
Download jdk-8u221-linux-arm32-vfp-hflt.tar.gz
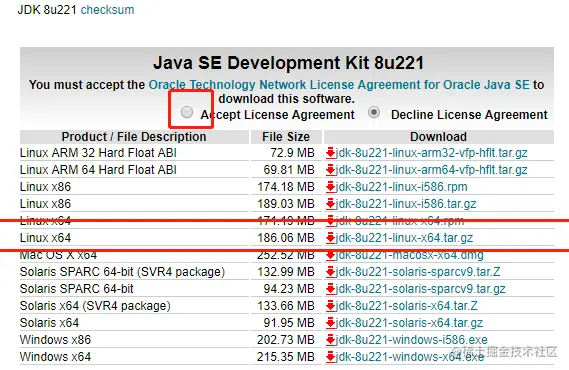point(431,153)
